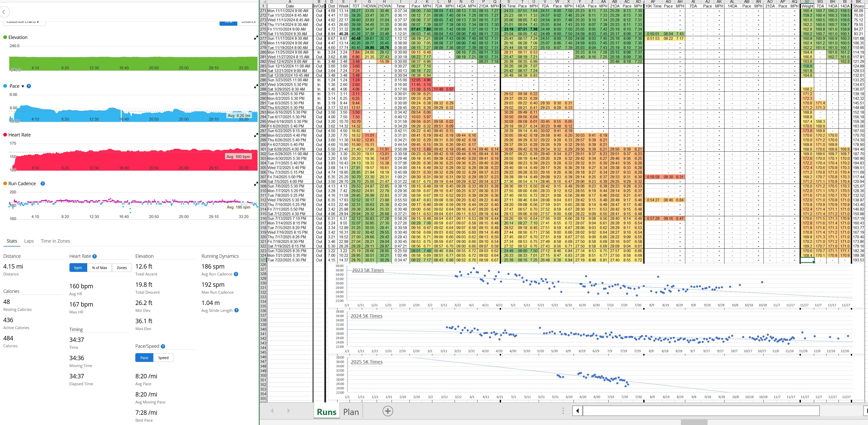Select the 2023 5K Times chart title
The width and height of the screenshot is (868, 425).
pyautogui.click(x=367, y=270)
